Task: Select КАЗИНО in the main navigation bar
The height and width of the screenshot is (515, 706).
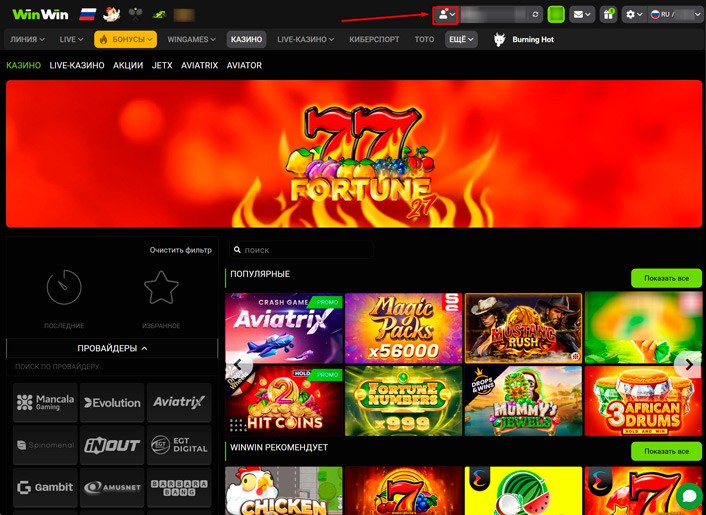Action: click(x=246, y=40)
